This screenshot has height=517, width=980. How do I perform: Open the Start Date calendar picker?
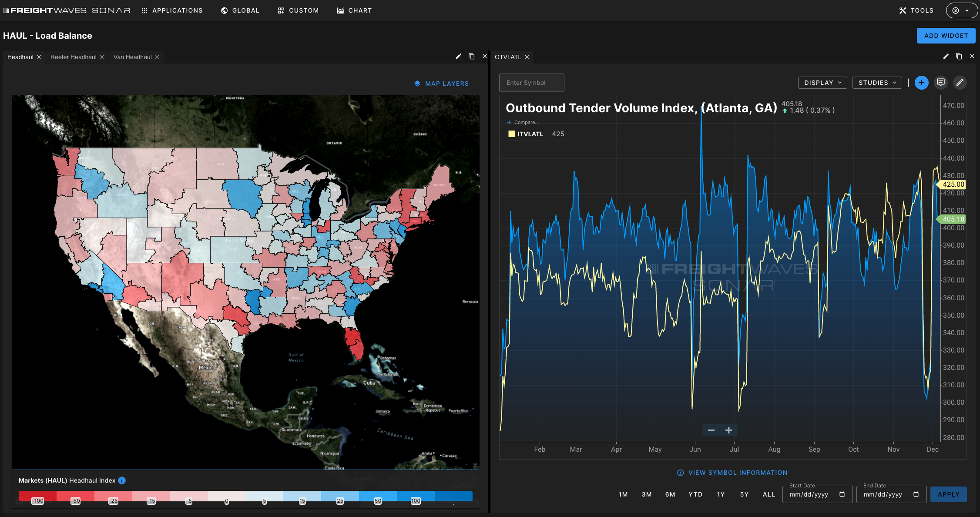(x=842, y=494)
